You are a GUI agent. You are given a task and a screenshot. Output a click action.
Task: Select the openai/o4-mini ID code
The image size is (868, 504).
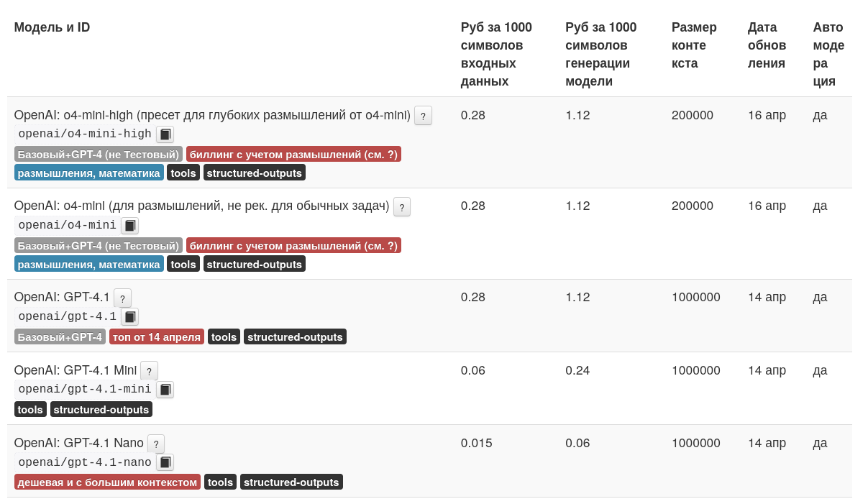point(68,225)
